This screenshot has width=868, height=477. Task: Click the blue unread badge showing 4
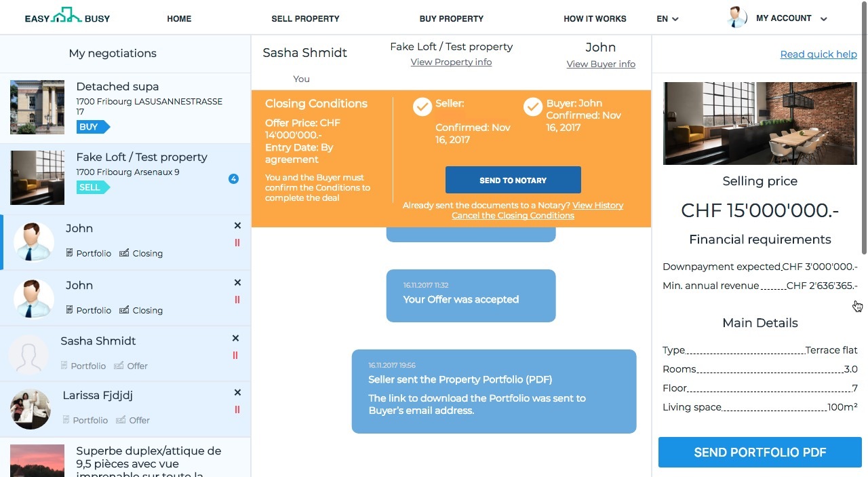tap(233, 179)
